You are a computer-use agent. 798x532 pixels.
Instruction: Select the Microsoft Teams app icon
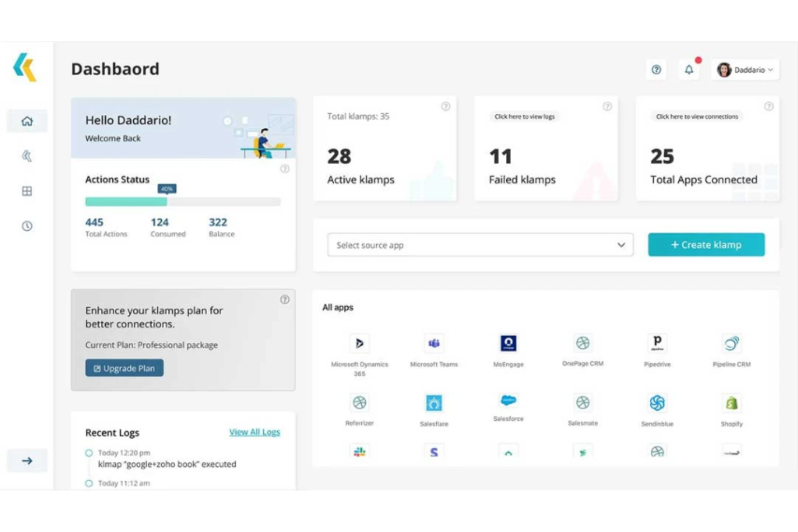[x=434, y=343]
